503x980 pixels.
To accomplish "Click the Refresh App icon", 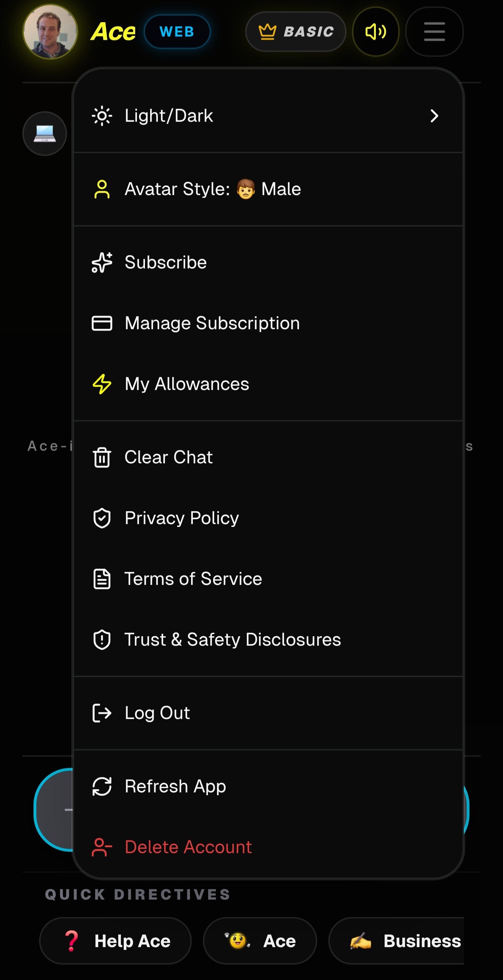I will click(102, 787).
